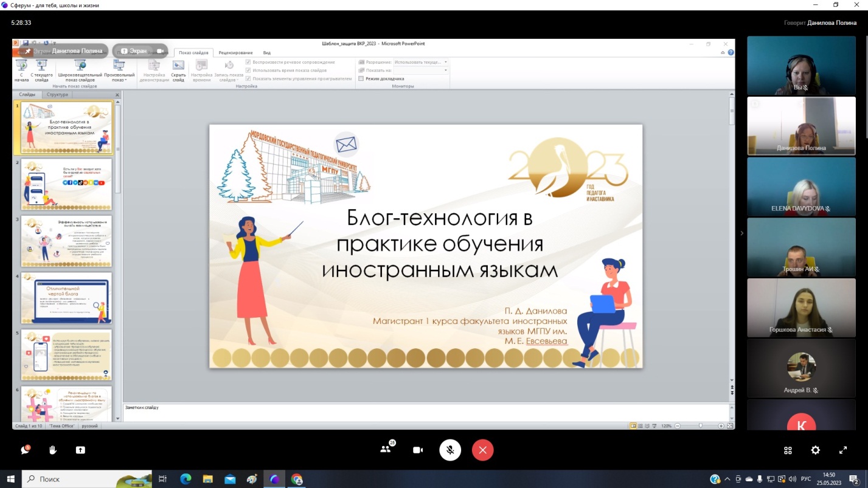This screenshot has height=488, width=868.
Task: Select Горшкова Анастасия participant video
Action: pos(801,307)
